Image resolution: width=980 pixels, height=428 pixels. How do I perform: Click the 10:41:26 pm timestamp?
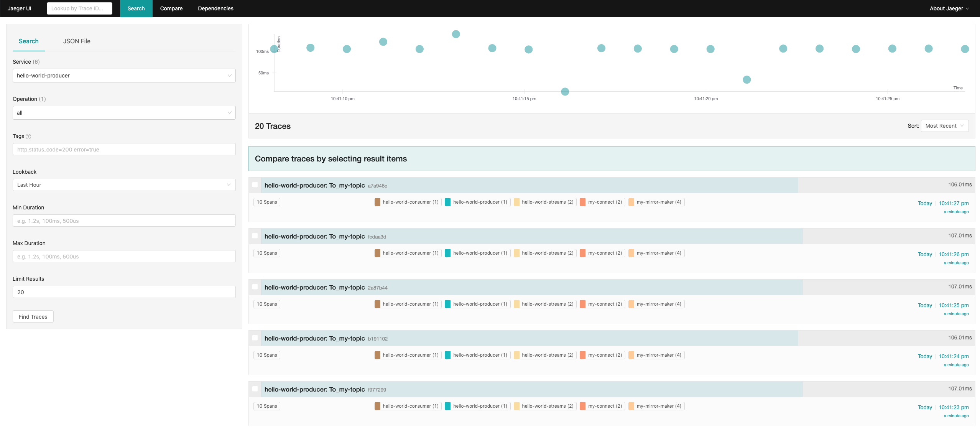point(954,254)
